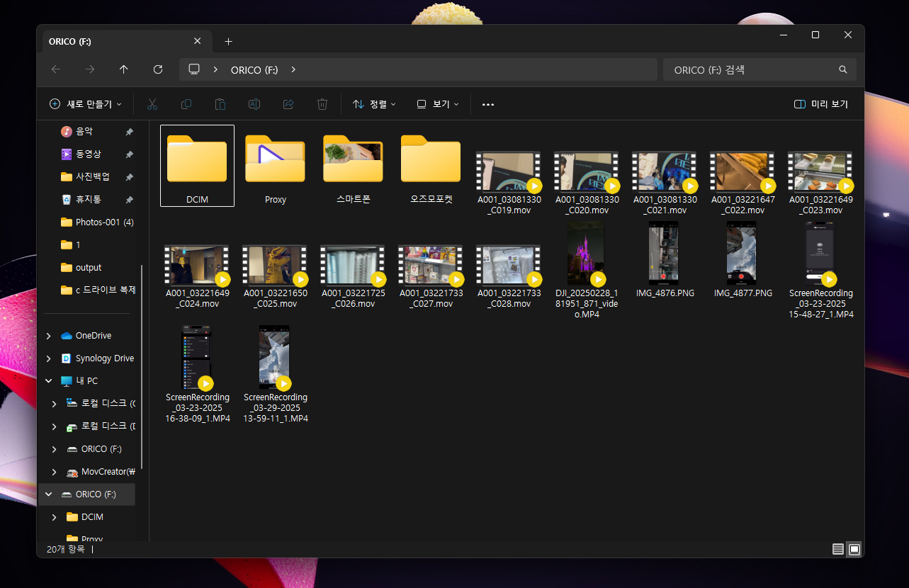909x588 pixels.
Task: Toggle the 미리 보기 preview pane
Action: tap(821, 104)
